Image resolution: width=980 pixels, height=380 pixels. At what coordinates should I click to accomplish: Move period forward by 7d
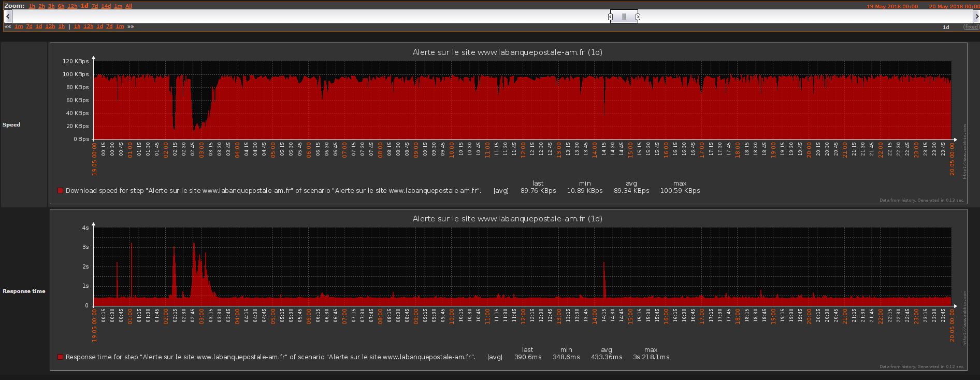click(x=109, y=26)
